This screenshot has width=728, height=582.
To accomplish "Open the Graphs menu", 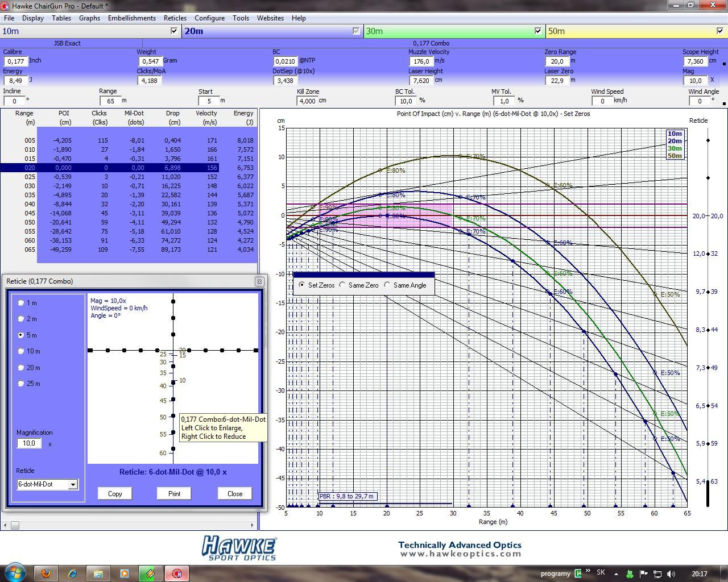I will click(x=89, y=18).
